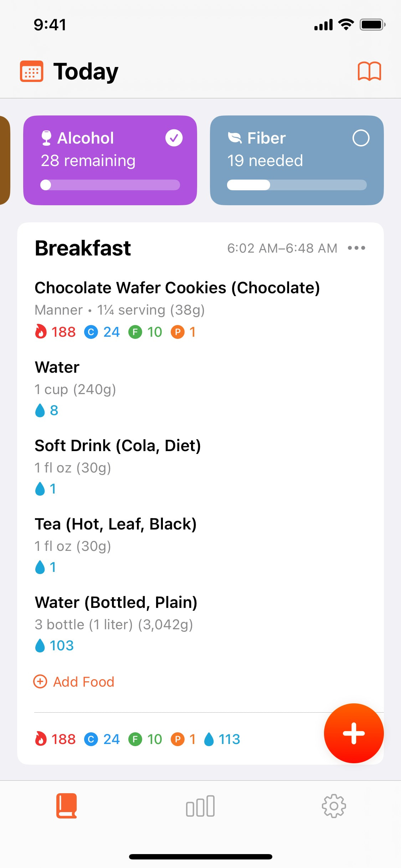Tap the Alcohol progress bar
The height and width of the screenshot is (868, 401).
tap(110, 185)
